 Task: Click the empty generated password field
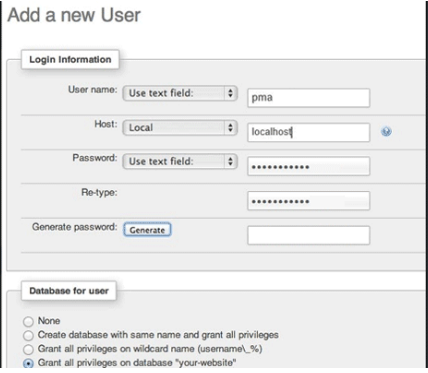pyautogui.click(x=308, y=235)
